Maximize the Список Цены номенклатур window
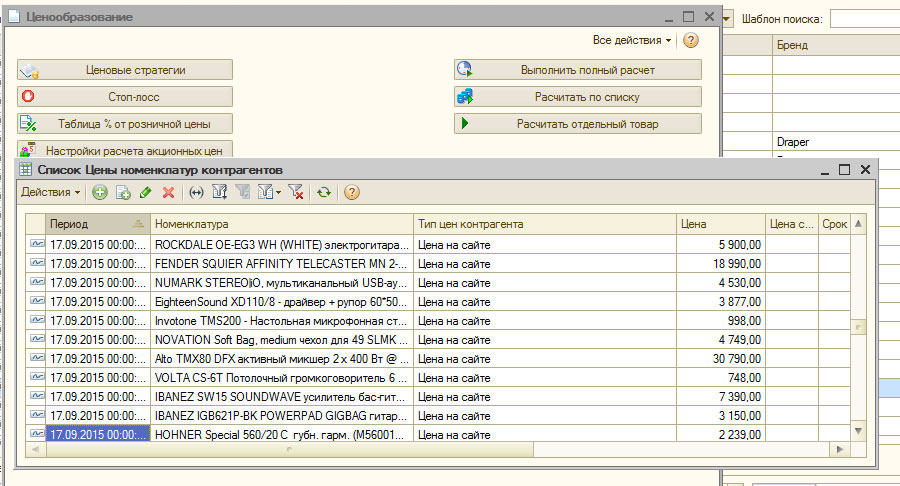 (x=844, y=170)
